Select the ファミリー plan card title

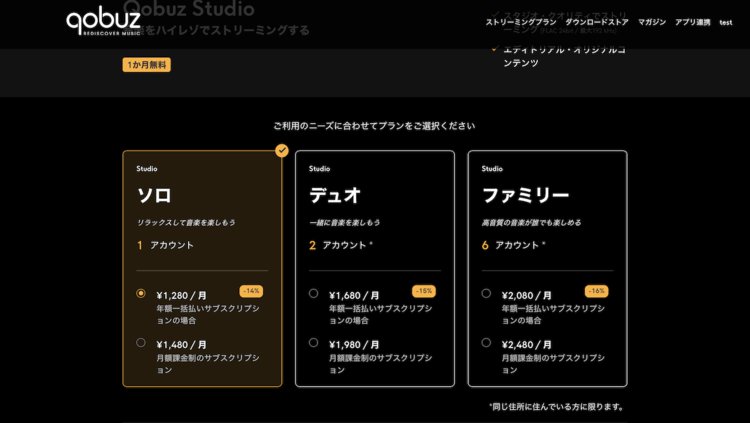click(x=525, y=195)
